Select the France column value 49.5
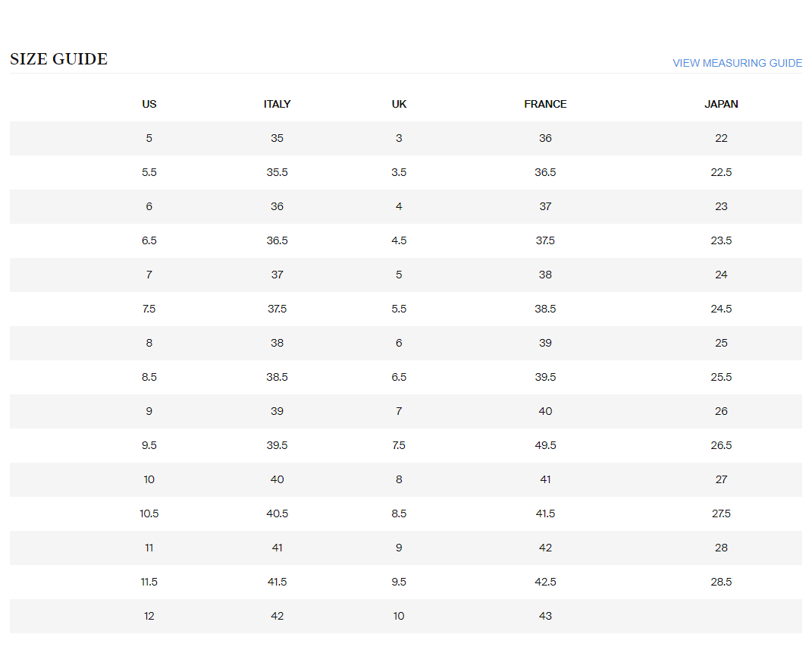Viewport: 812px width, 672px height. [545, 445]
